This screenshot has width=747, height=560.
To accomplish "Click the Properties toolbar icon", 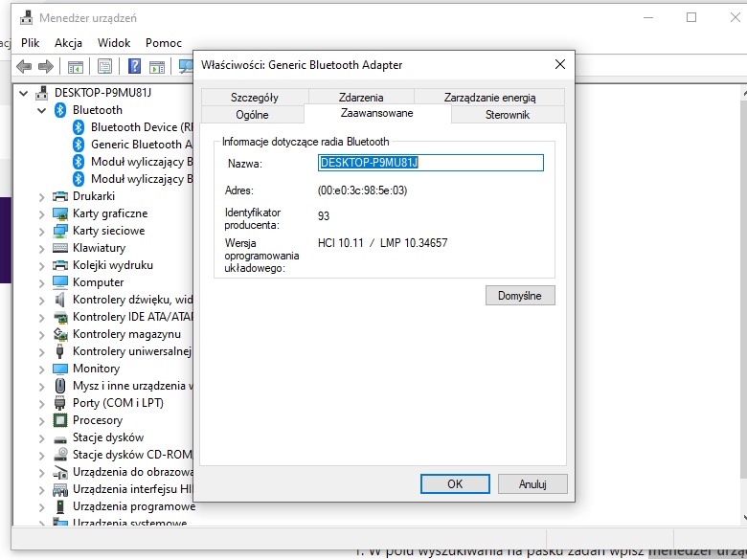I will [x=104, y=66].
